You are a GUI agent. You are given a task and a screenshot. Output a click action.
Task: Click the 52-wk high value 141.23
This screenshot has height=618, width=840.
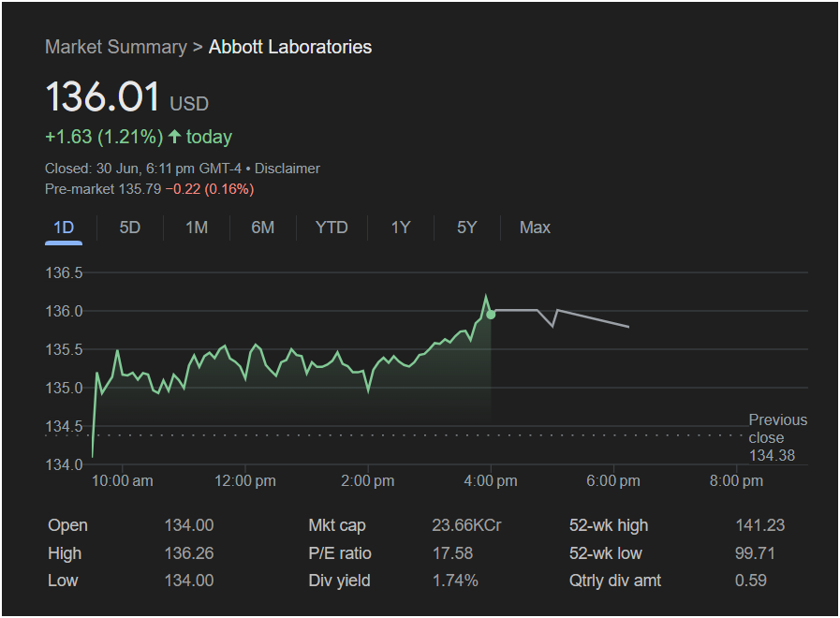tap(760, 525)
